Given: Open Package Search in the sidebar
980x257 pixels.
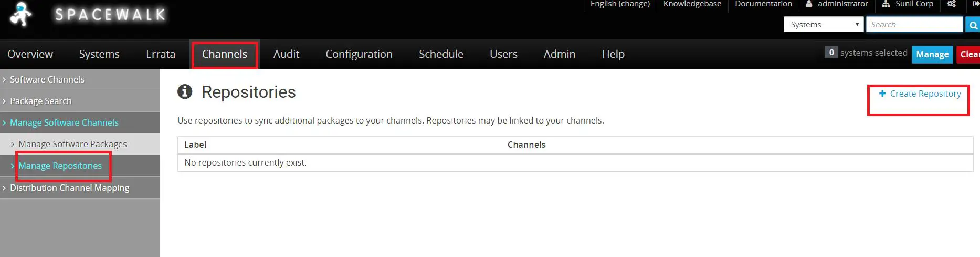Looking at the screenshot, I should coord(41,101).
